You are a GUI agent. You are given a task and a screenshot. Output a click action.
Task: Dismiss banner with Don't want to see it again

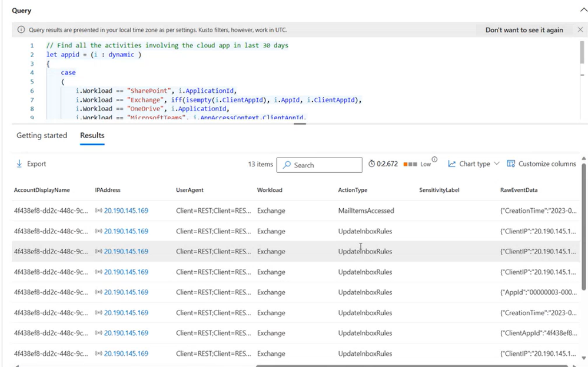pyautogui.click(x=524, y=30)
